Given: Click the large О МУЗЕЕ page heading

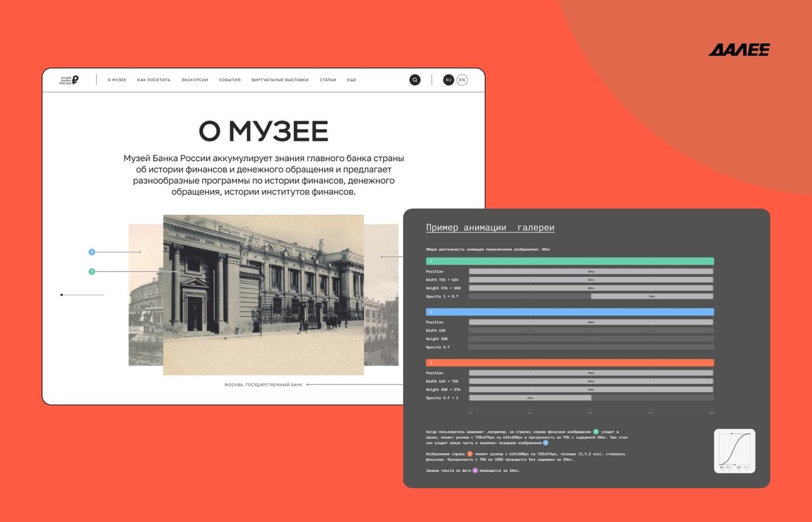Looking at the screenshot, I should [x=264, y=131].
